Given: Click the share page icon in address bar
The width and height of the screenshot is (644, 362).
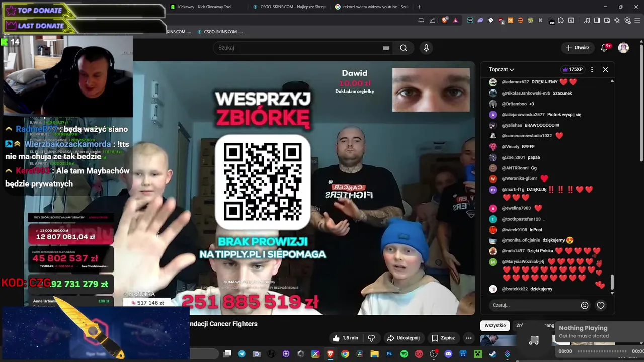Looking at the screenshot, I should click(432, 20).
